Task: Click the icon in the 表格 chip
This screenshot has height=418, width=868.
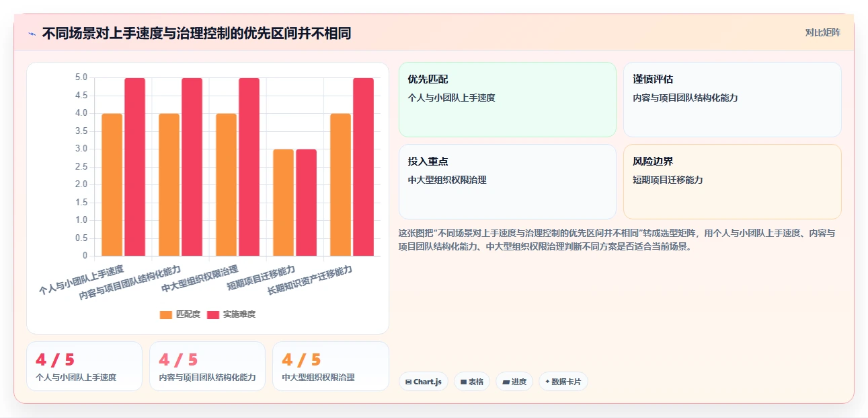Action: tap(463, 382)
